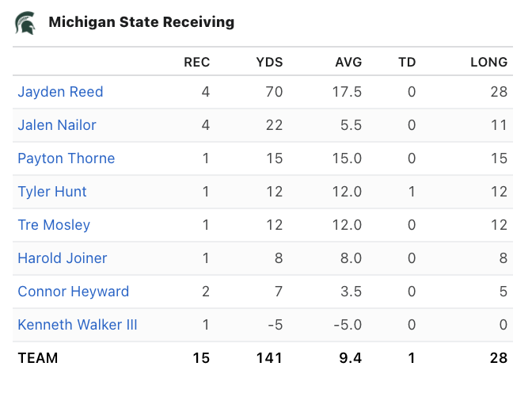The image size is (532, 393).
Task: Click Kenneth Walker III's -5 yards cell
Action: click(x=274, y=325)
